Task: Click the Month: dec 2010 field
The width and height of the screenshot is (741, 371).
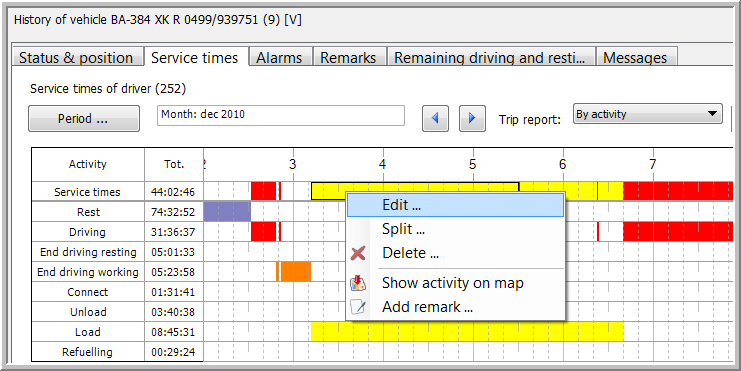Action: click(x=281, y=115)
